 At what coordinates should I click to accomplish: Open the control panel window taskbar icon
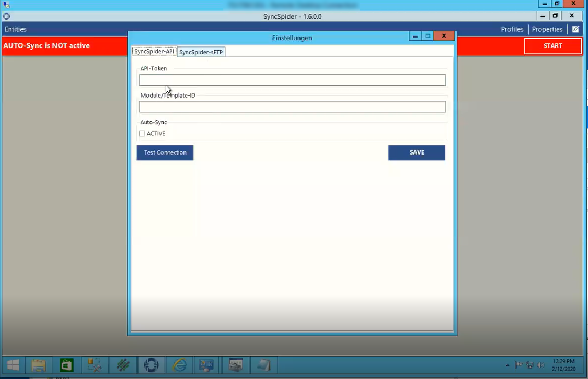click(236, 365)
